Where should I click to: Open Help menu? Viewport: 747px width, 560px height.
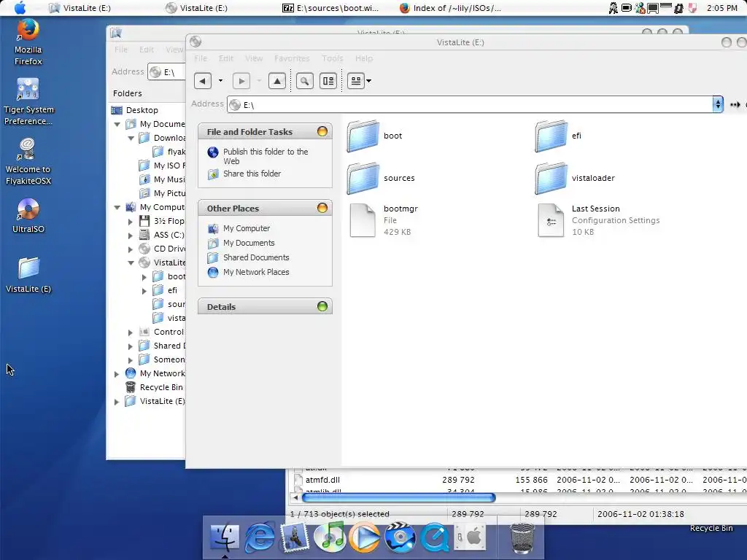tap(364, 58)
